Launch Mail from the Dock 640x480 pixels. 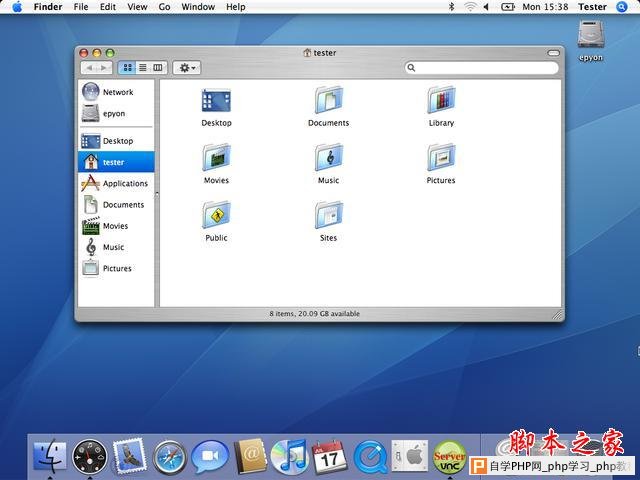pos(130,456)
